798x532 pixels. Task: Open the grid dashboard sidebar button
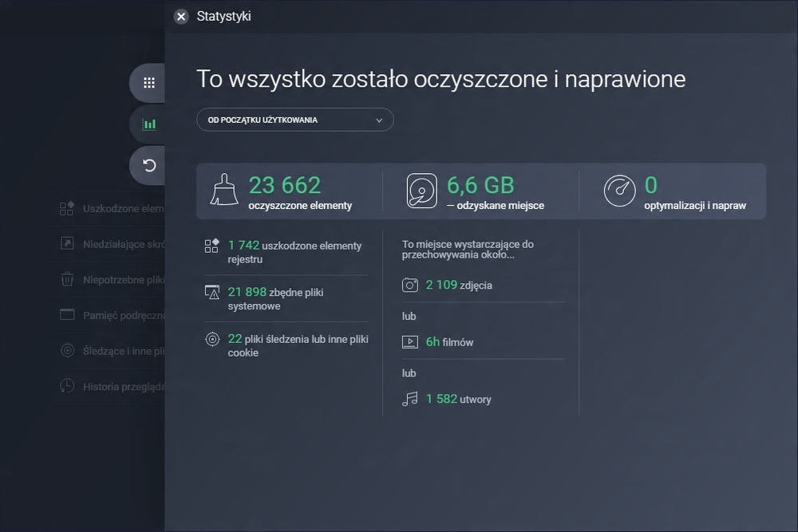(148, 83)
